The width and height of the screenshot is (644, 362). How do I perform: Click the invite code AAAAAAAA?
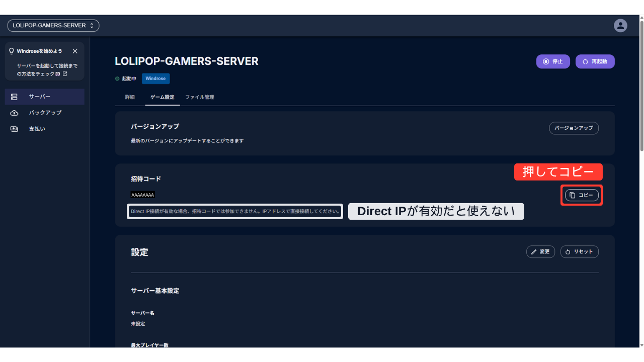(143, 195)
